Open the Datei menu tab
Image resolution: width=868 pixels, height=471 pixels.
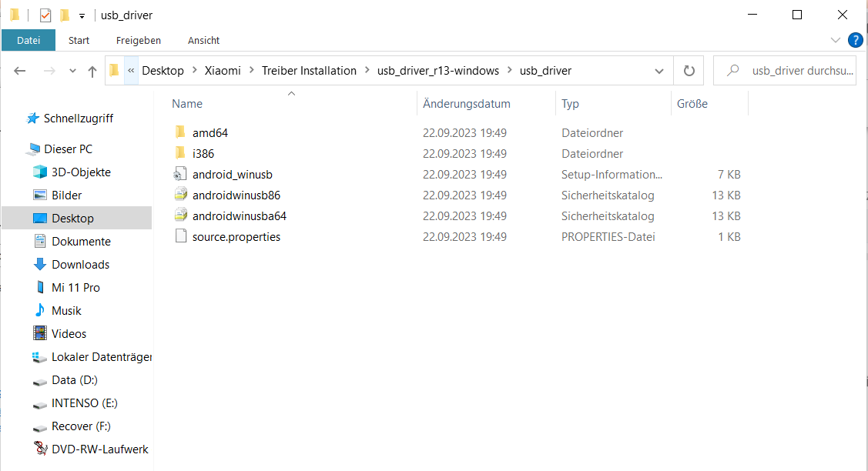tap(28, 40)
